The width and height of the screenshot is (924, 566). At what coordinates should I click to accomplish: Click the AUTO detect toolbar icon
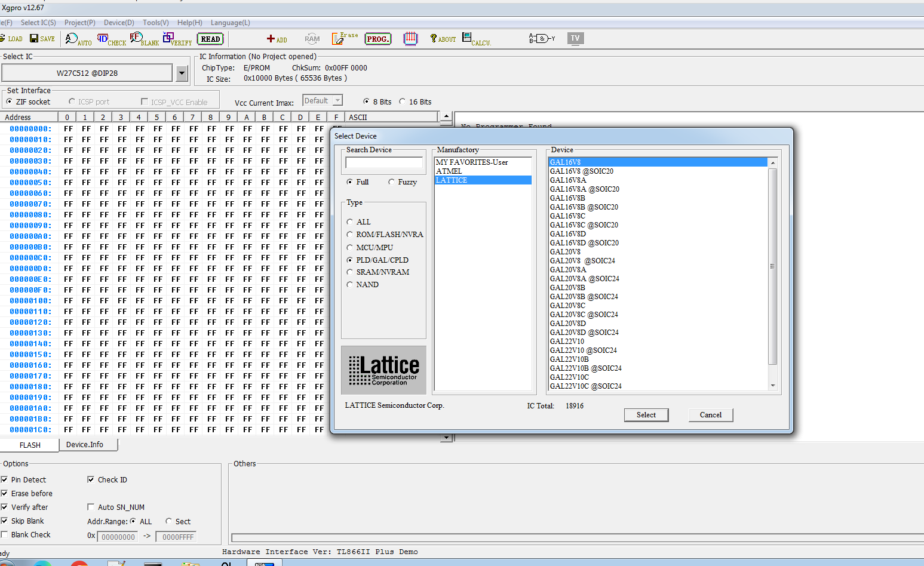coord(78,39)
